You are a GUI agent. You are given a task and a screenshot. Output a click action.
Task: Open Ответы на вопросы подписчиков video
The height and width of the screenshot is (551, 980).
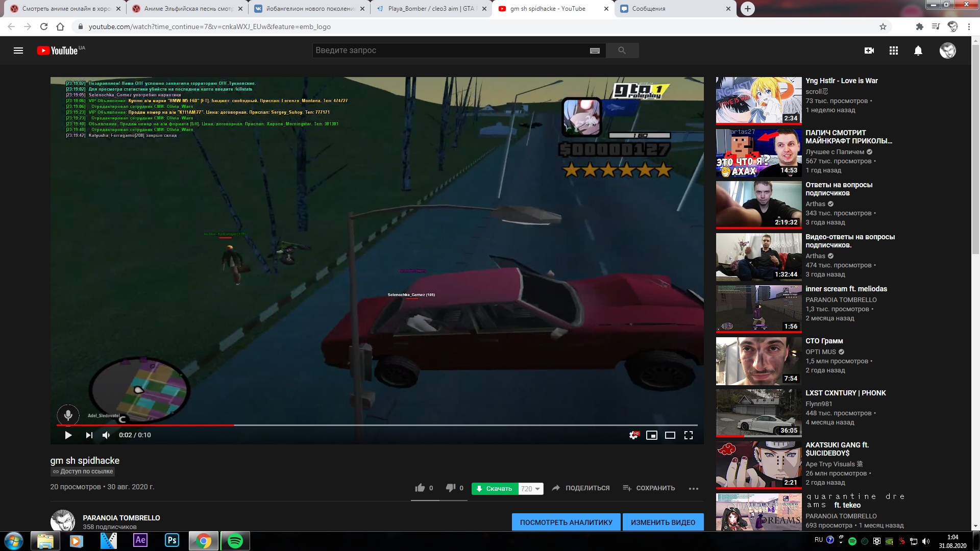[839, 189]
